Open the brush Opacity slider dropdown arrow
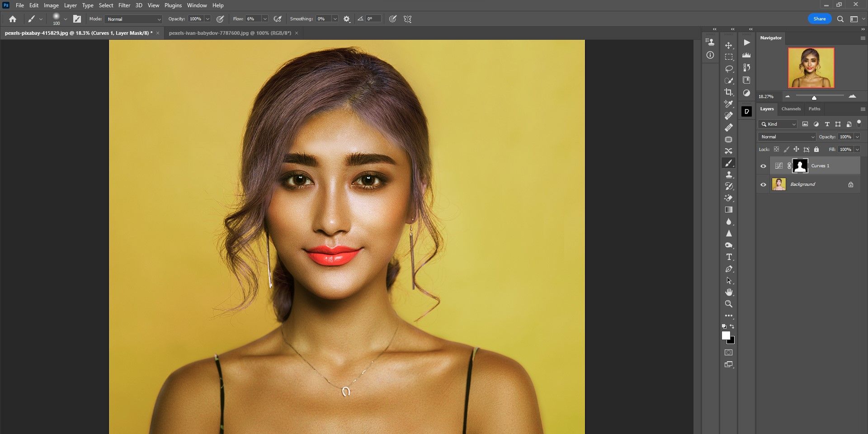This screenshot has width=868, height=434. (208, 19)
